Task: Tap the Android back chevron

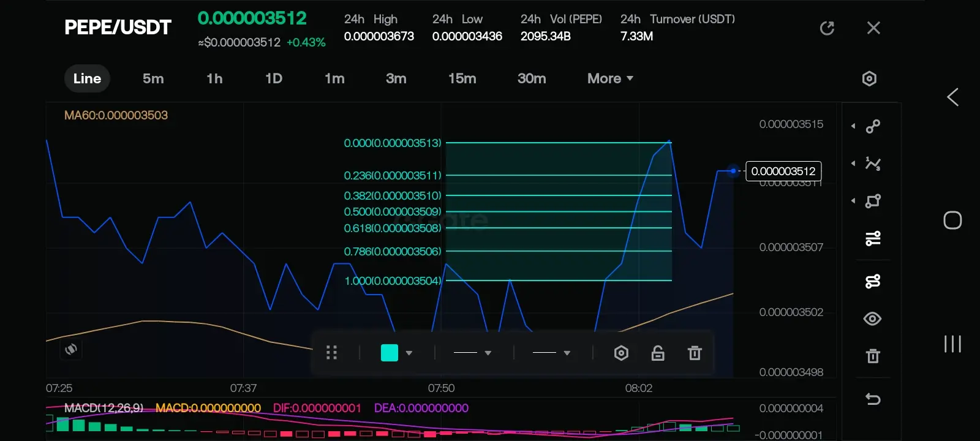Action: point(952,97)
